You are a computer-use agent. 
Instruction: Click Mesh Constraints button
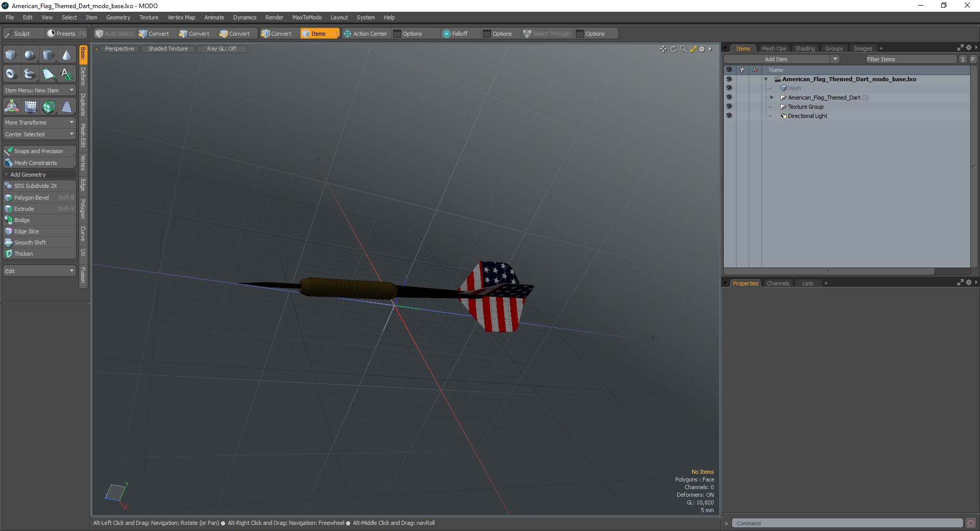click(x=39, y=163)
